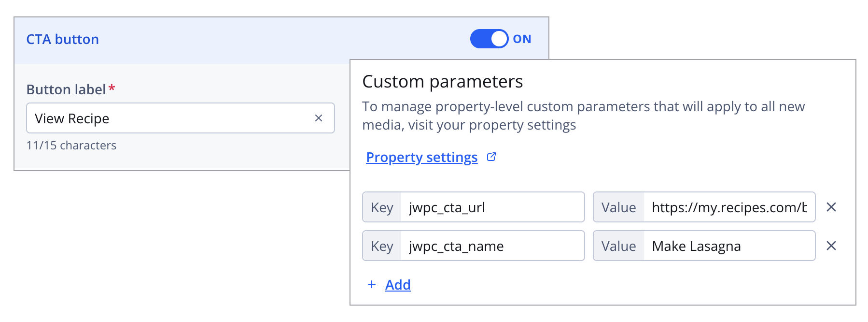Click the 11/15 characters counter
The height and width of the screenshot is (322, 868).
coord(71,145)
